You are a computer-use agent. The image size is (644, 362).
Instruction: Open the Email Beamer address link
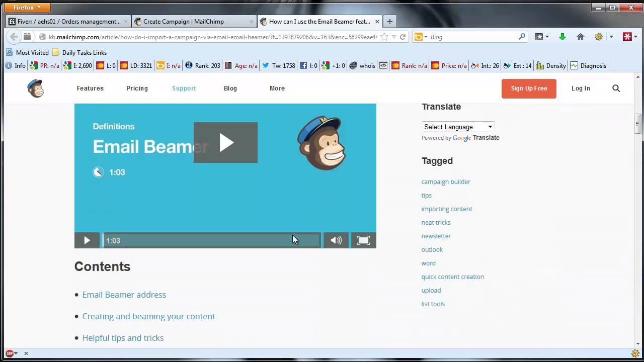pos(124,295)
